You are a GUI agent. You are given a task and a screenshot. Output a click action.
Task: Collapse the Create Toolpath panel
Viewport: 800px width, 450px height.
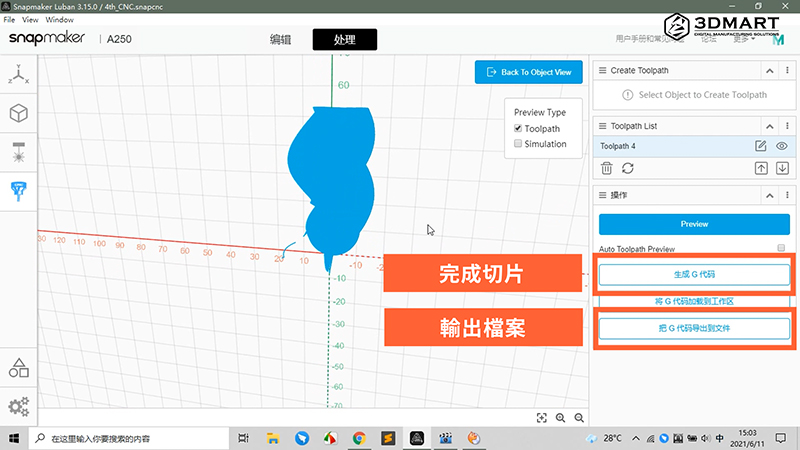coord(771,70)
